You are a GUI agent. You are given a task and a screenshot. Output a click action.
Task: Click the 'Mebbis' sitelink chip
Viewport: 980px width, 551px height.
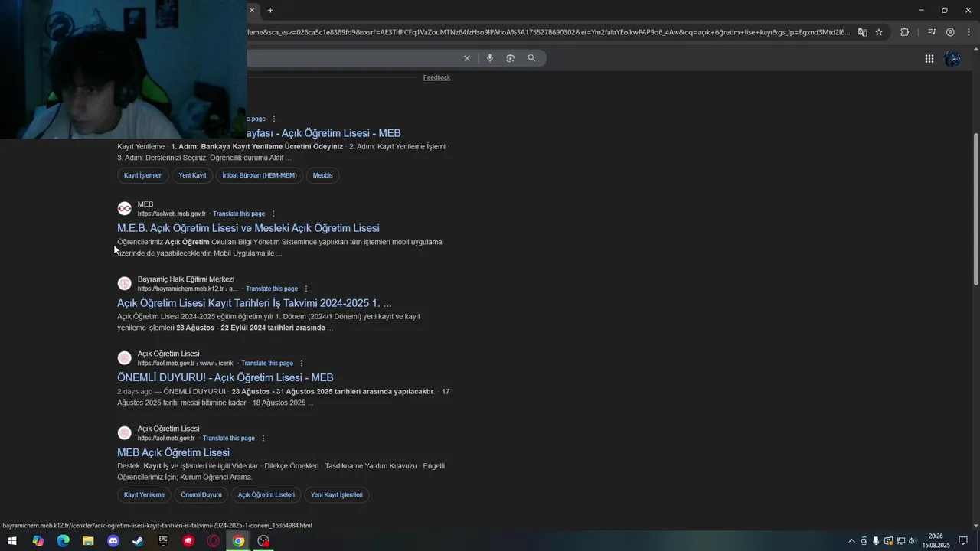[x=323, y=175]
